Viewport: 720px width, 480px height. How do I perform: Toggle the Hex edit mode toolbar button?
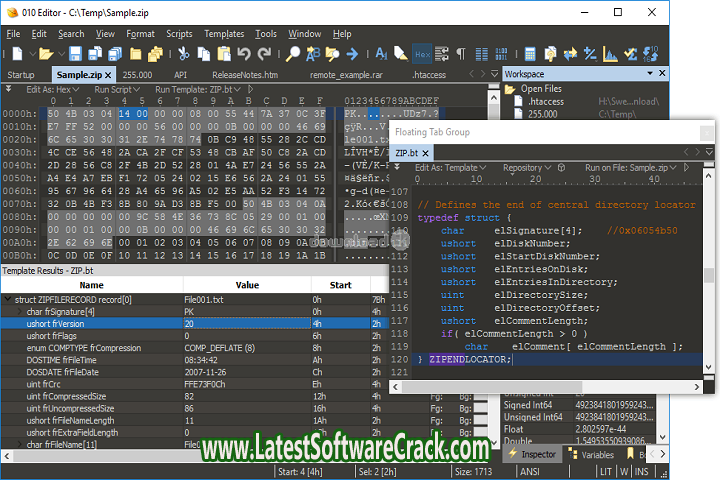click(421, 53)
